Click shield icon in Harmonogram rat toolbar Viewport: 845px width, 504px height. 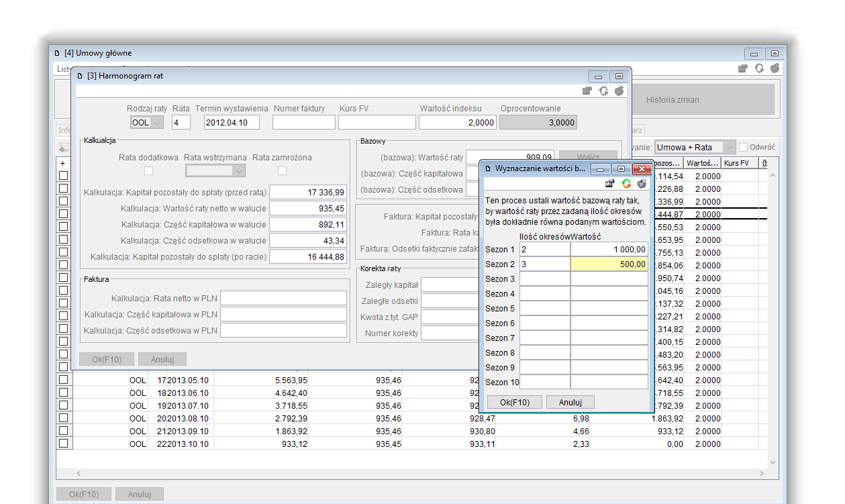(x=619, y=91)
